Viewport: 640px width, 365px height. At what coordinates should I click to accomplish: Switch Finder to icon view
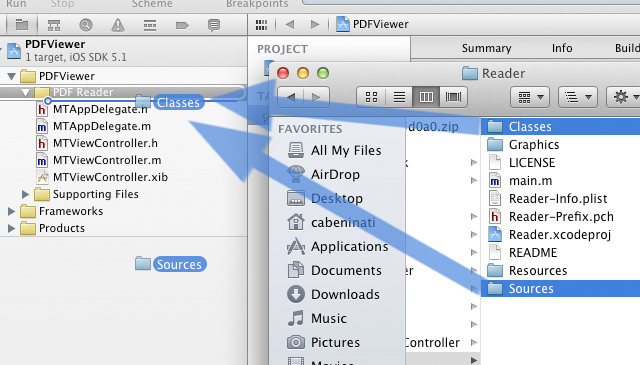371,97
